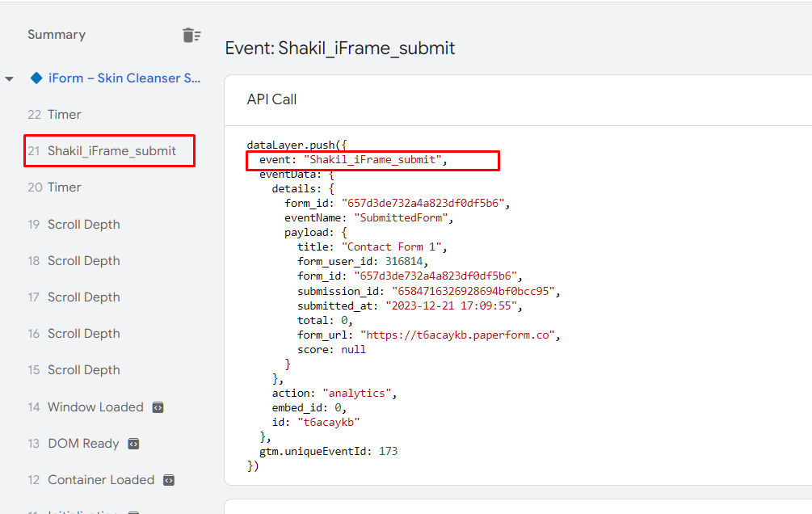The image size is (812, 514).
Task: Click the blue diamond container icon
Action: (x=36, y=78)
